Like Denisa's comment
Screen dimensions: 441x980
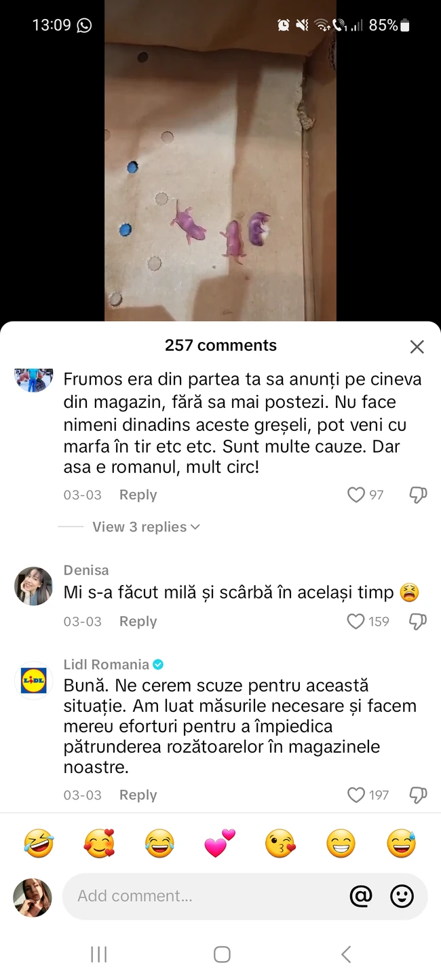356,621
